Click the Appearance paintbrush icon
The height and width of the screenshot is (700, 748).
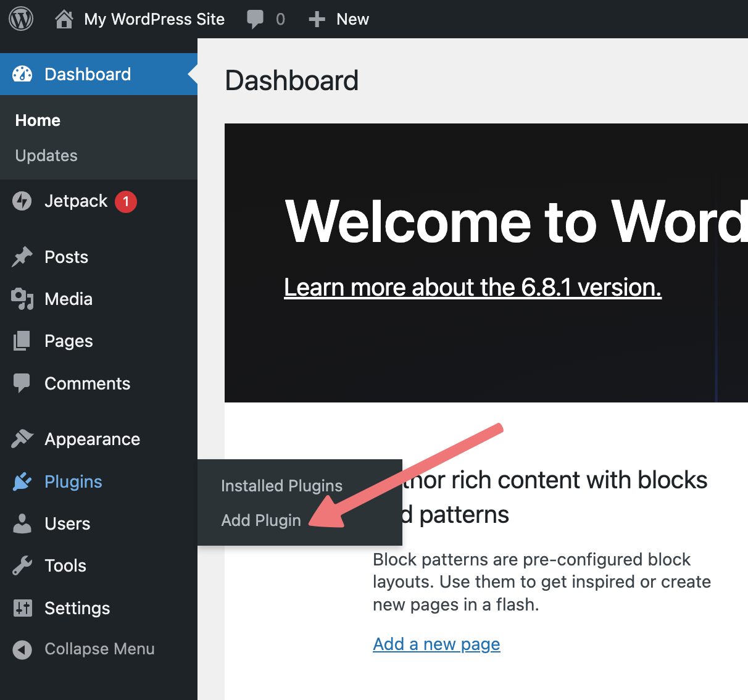point(22,439)
